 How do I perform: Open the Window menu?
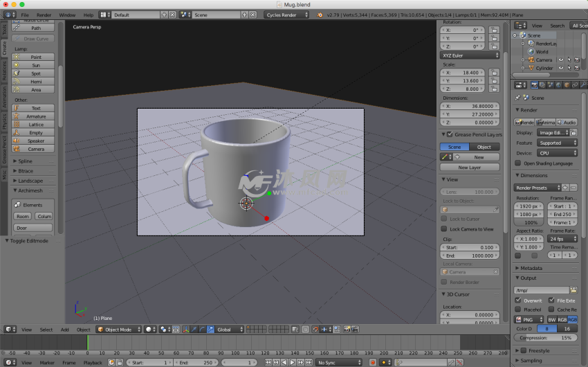67,15
